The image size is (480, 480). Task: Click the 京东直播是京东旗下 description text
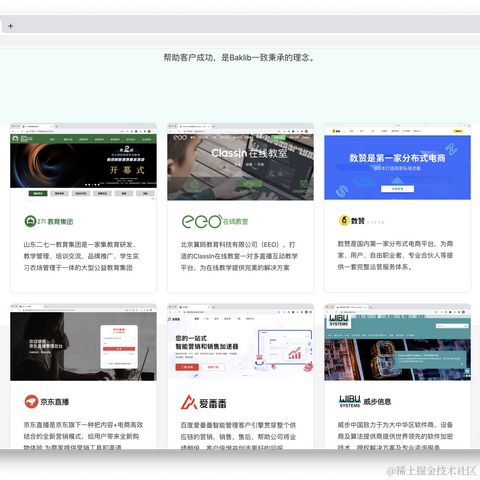point(83,436)
